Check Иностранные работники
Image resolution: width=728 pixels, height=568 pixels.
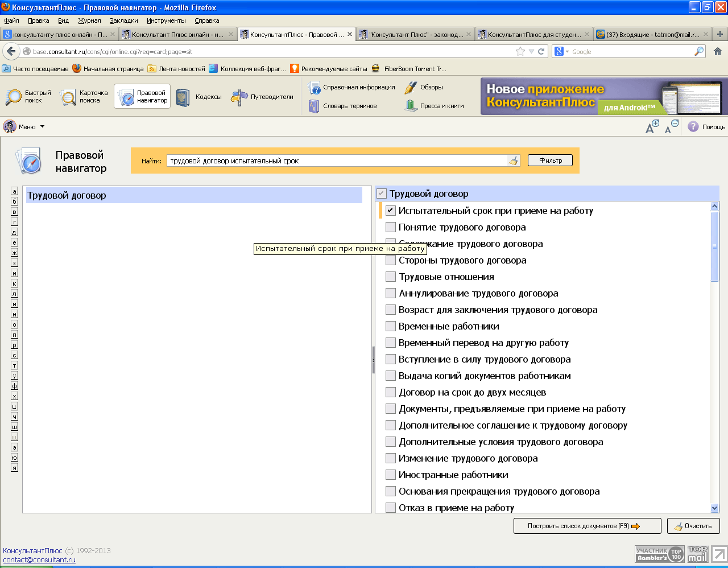click(391, 475)
